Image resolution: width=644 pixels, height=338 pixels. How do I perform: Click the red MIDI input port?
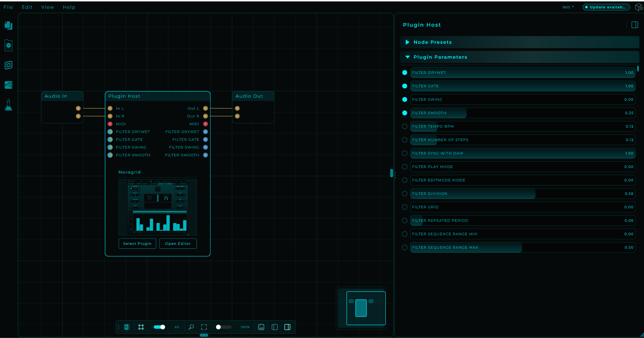pos(110,124)
